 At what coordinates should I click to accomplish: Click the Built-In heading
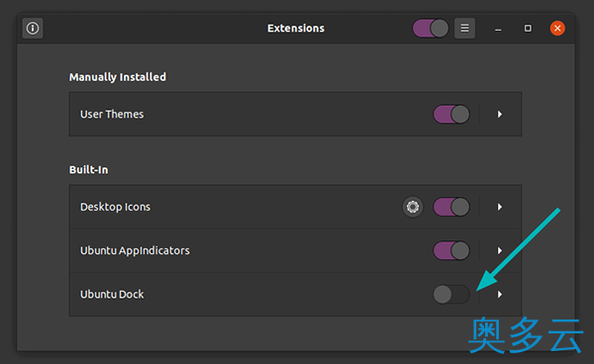point(88,170)
